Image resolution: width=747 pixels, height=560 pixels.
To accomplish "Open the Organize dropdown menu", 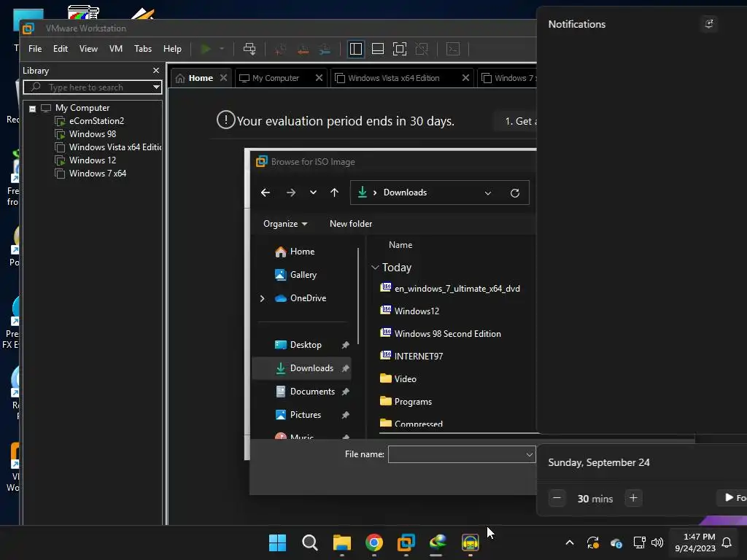I will 285,224.
